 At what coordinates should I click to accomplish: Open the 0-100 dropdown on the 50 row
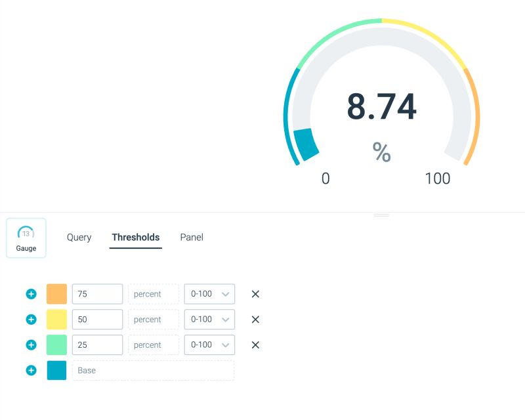click(x=209, y=319)
